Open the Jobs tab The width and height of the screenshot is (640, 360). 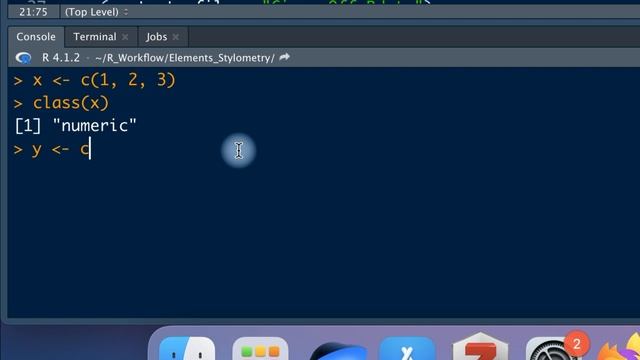pos(157,37)
